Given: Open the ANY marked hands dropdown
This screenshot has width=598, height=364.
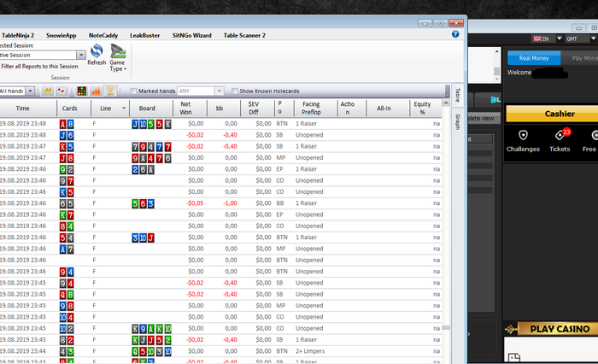Looking at the screenshot, I should click(220, 91).
